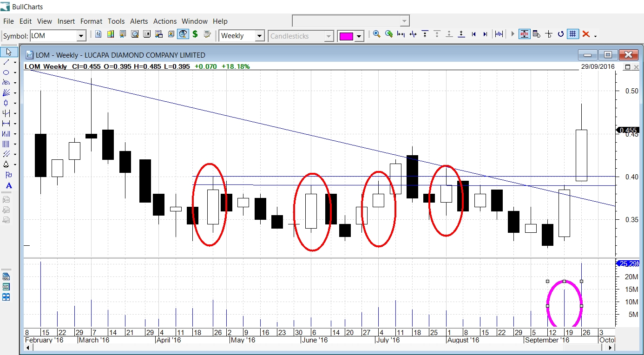The image size is (644, 355).
Task: Select the parallel channel lines tool
Action: coord(7,154)
